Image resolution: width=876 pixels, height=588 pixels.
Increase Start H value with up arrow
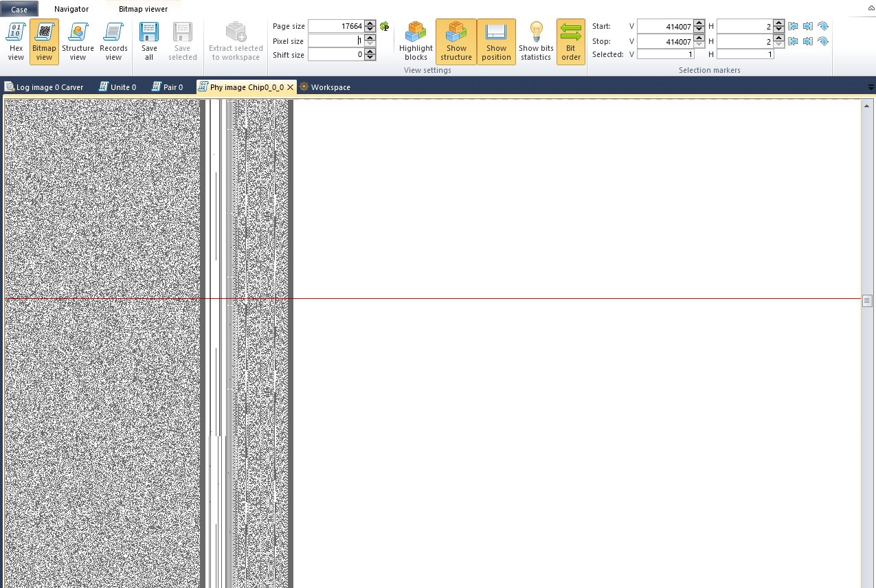(778, 23)
